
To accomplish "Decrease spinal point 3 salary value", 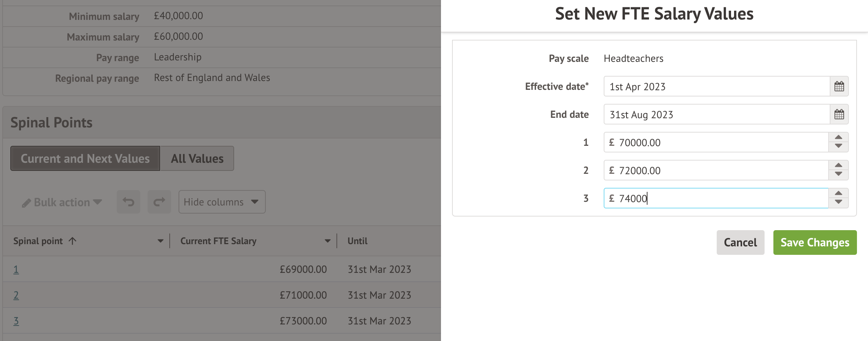I will (839, 202).
